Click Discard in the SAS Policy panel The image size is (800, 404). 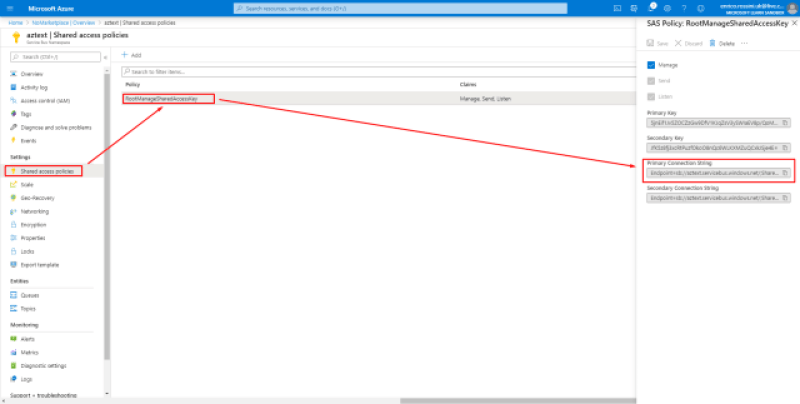click(689, 43)
